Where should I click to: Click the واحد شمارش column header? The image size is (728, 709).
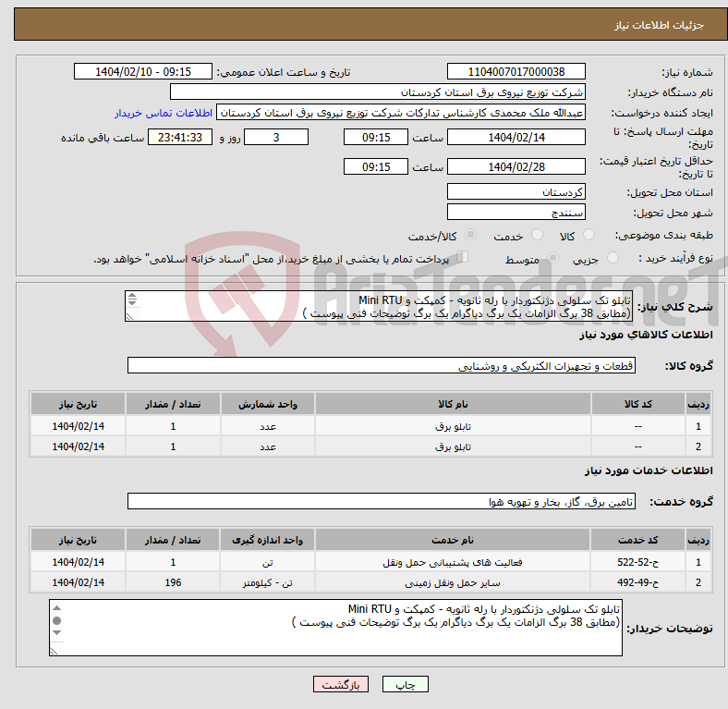coord(267,404)
